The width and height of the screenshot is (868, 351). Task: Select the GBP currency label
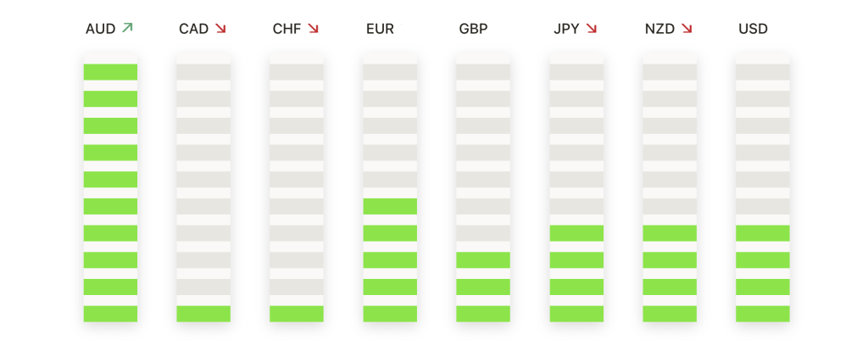pos(473,29)
